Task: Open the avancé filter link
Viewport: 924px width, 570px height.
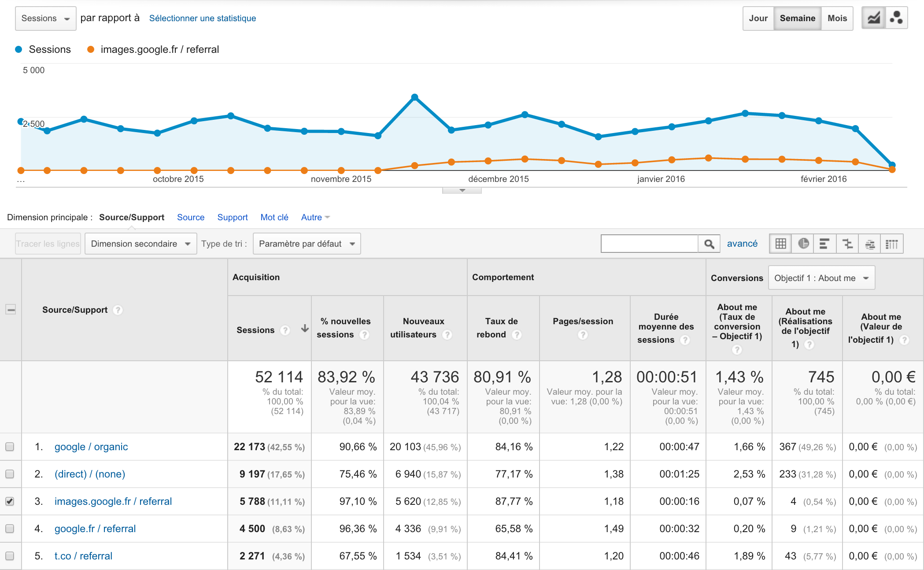Action: [x=742, y=244]
